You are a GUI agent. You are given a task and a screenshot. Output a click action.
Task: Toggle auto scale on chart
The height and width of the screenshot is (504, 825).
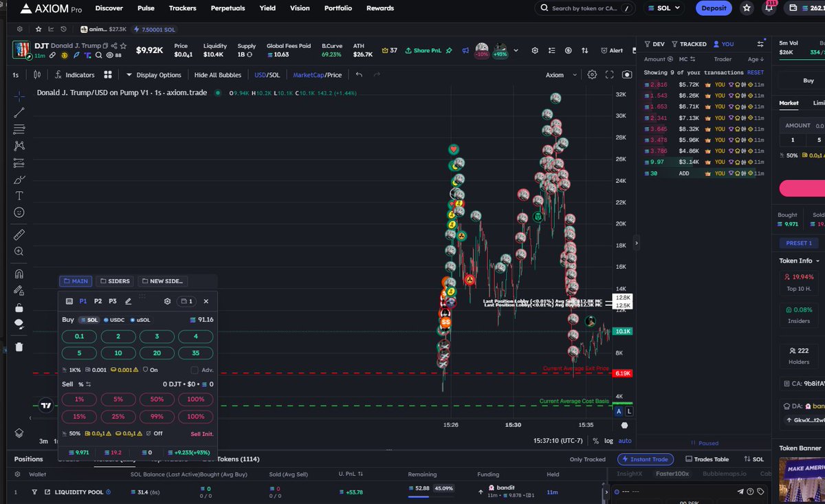point(625,441)
